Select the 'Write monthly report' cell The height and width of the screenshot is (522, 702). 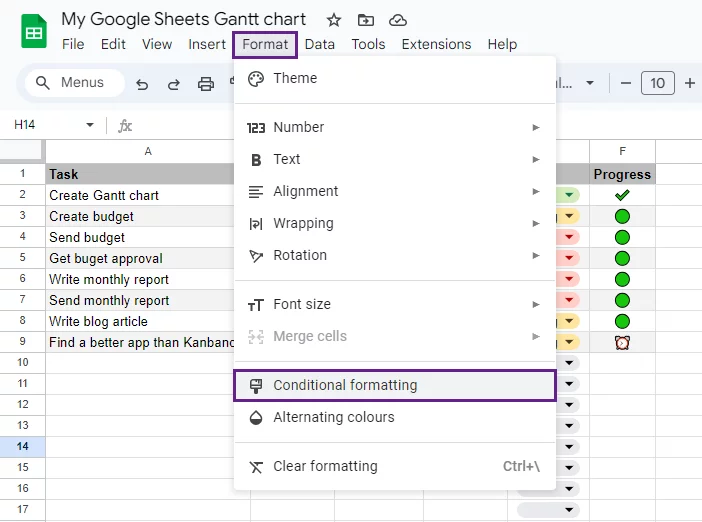140,279
